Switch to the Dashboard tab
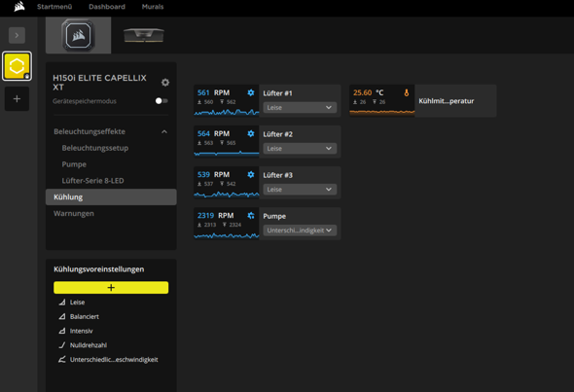Screen dimensions: 574x392 [107, 7]
